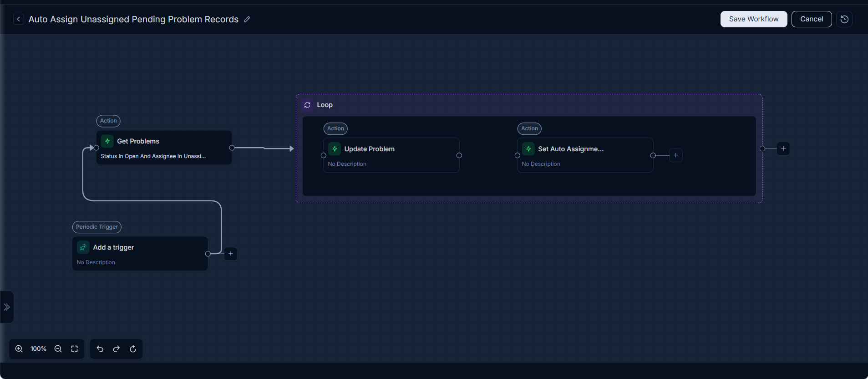Edit workflow name with pencil icon
868x379 pixels.
coord(247,19)
